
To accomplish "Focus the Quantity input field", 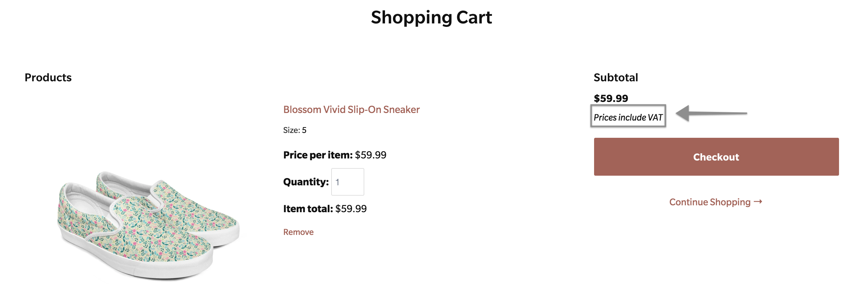I will pyautogui.click(x=347, y=182).
